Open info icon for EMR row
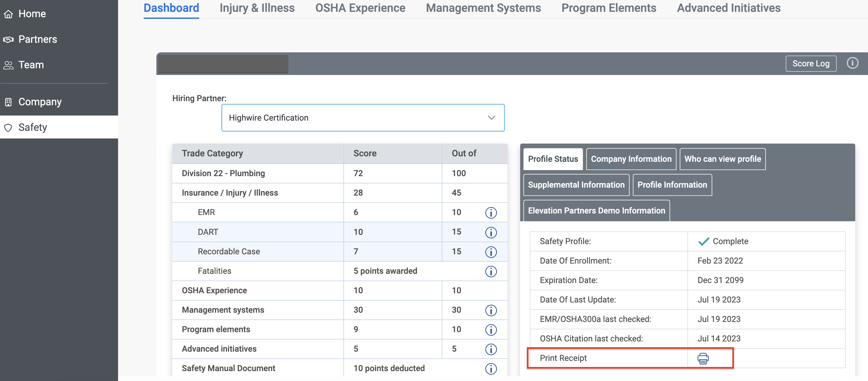The width and height of the screenshot is (868, 381). 490,213
